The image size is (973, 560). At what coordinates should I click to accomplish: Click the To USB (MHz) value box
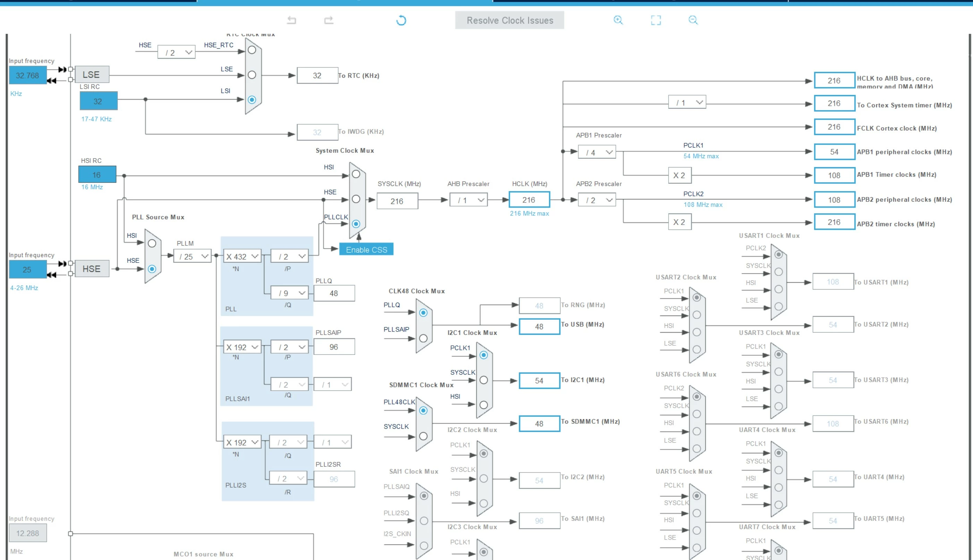tap(539, 327)
